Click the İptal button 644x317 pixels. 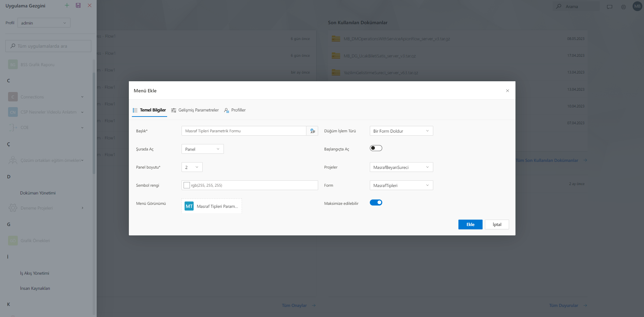[497, 225]
